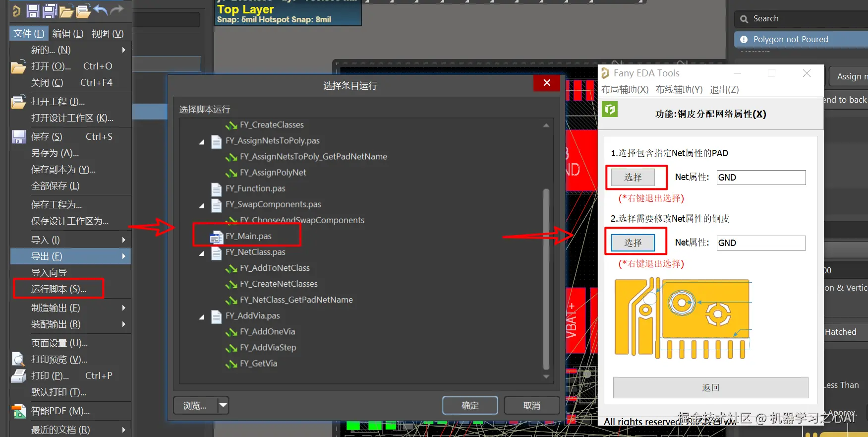Click the procedure icon for FY_GetVia
Image resolution: width=868 pixels, height=437 pixels.
click(x=231, y=364)
